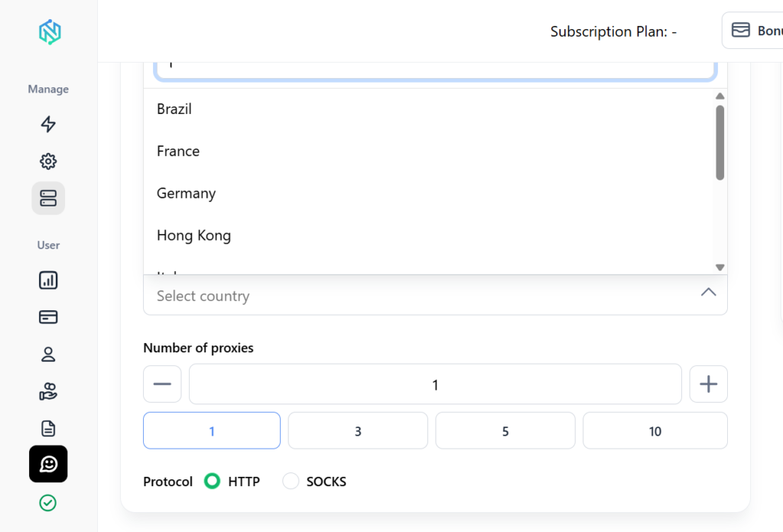Collapse the Select country dropdown
This screenshot has height=532, width=783.
point(435,296)
